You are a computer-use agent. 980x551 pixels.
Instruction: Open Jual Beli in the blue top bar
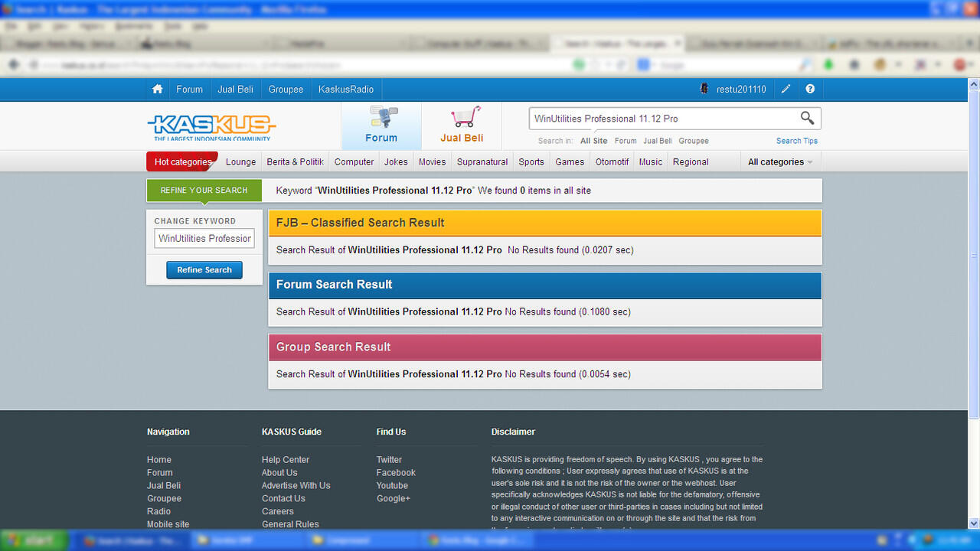[x=235, y=89]
